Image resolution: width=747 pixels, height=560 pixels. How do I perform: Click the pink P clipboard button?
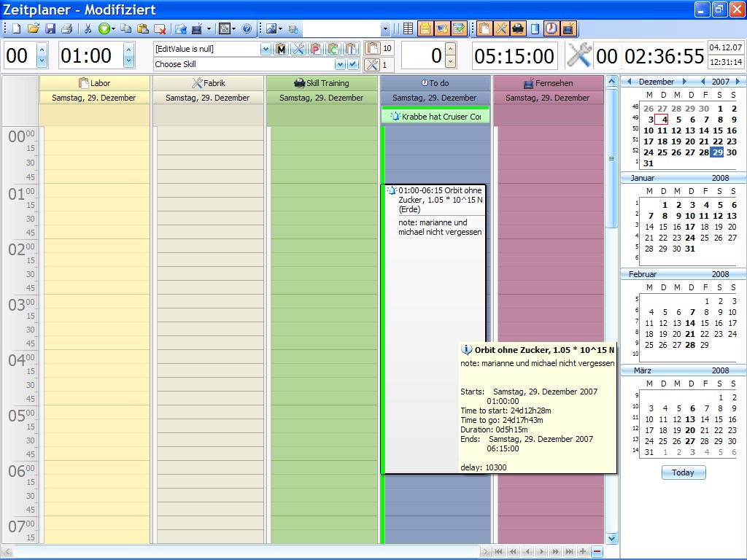pos(315,49)
